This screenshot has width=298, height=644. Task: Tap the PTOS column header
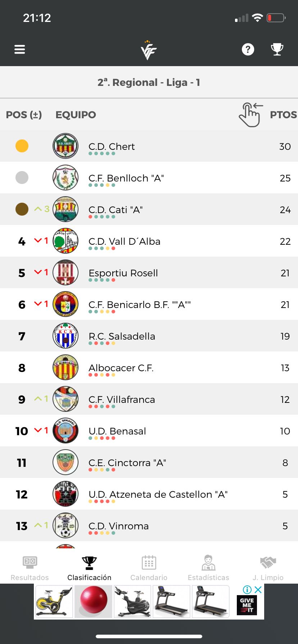click(x=283, y=115)
